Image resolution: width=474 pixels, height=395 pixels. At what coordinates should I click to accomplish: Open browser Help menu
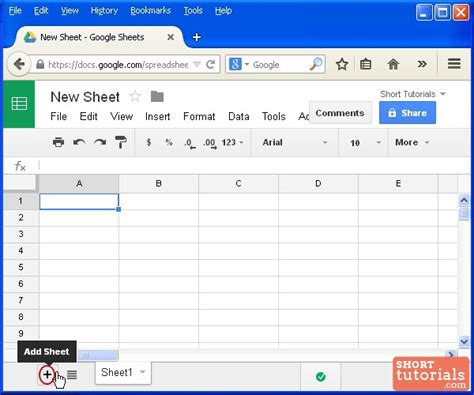pyautogui.click(x=223, y=11)
